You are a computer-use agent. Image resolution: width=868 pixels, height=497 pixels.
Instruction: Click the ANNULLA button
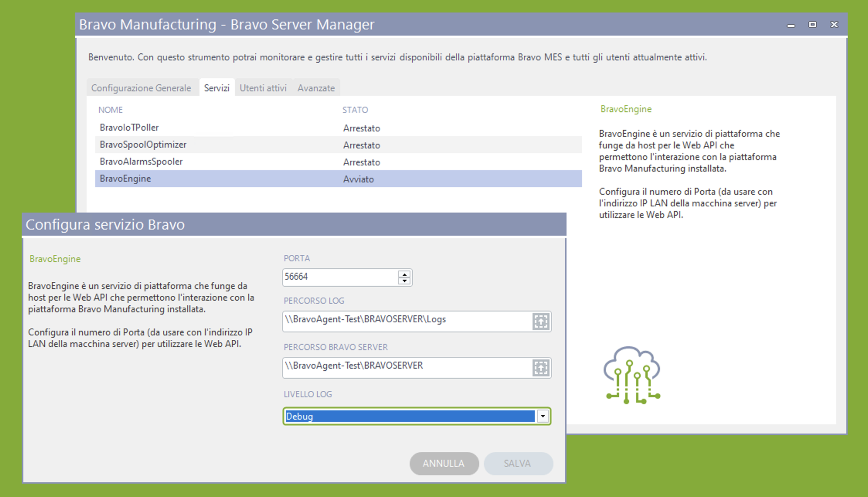click(x=444, y=463)
